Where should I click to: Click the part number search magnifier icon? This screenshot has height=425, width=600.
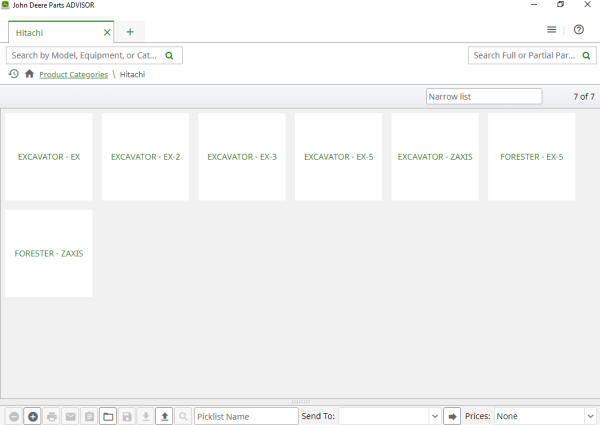pyautogui.click(x=586, y=55)
